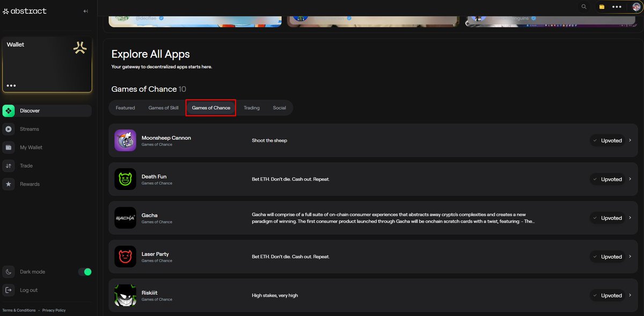The width and height of the screenshot is (644, 316).
Task: Switch to the Social tab
Action: (280, 108)
